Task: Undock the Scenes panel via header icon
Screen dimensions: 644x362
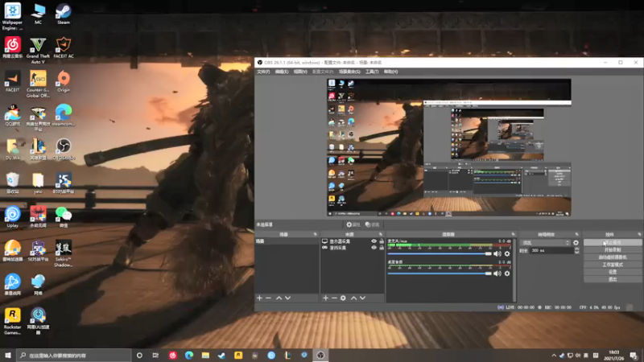Action: tap(315, 234)
